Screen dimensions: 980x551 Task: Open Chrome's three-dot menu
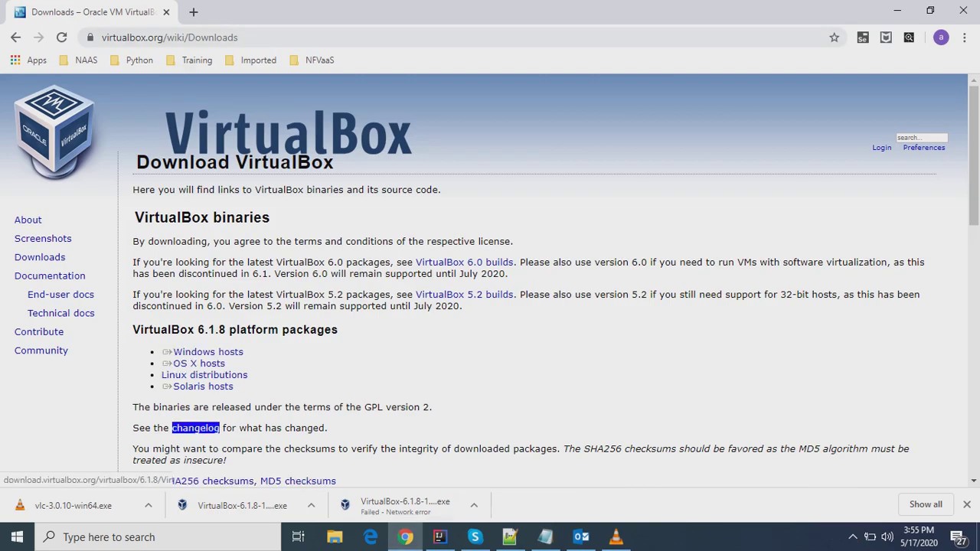coord(965,37)
